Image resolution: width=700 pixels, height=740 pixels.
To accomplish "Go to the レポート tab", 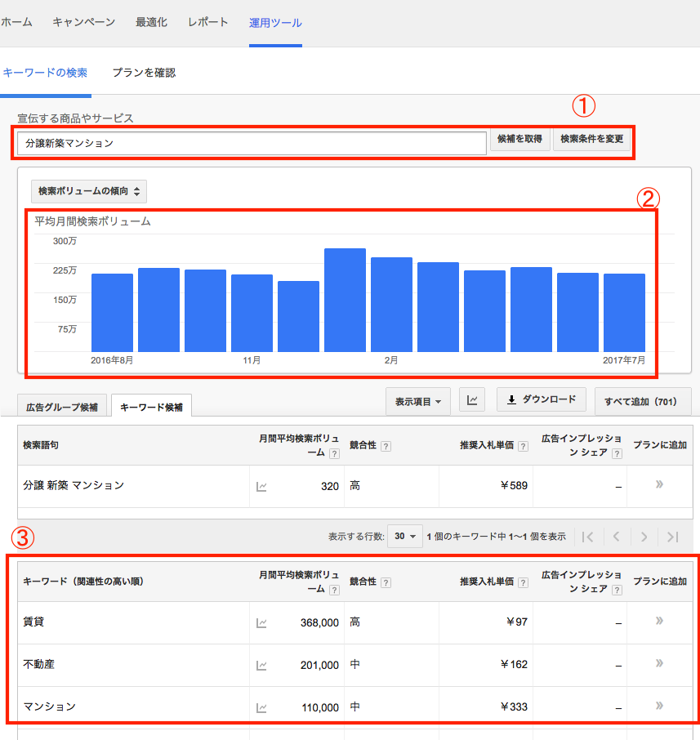I will (x=207, y=22).
